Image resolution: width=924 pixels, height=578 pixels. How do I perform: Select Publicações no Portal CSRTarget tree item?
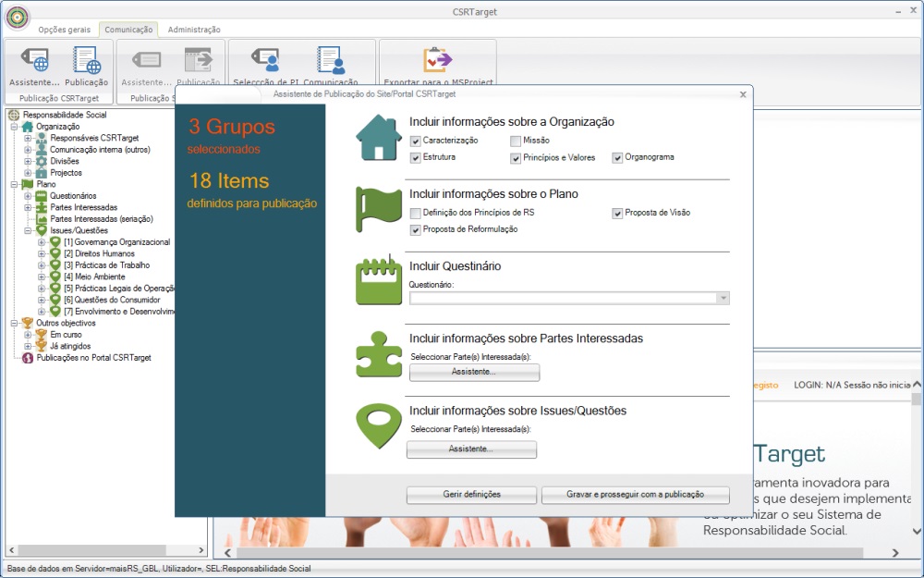pos(93,358)
